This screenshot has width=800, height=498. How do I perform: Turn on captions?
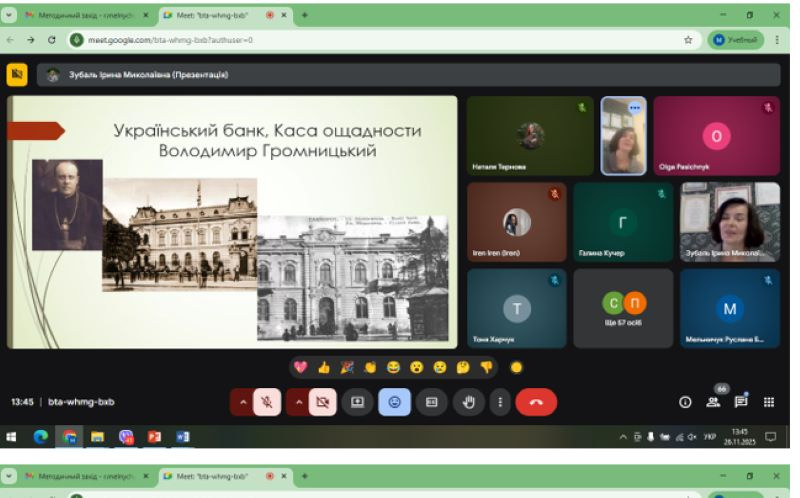coord(431,402)
